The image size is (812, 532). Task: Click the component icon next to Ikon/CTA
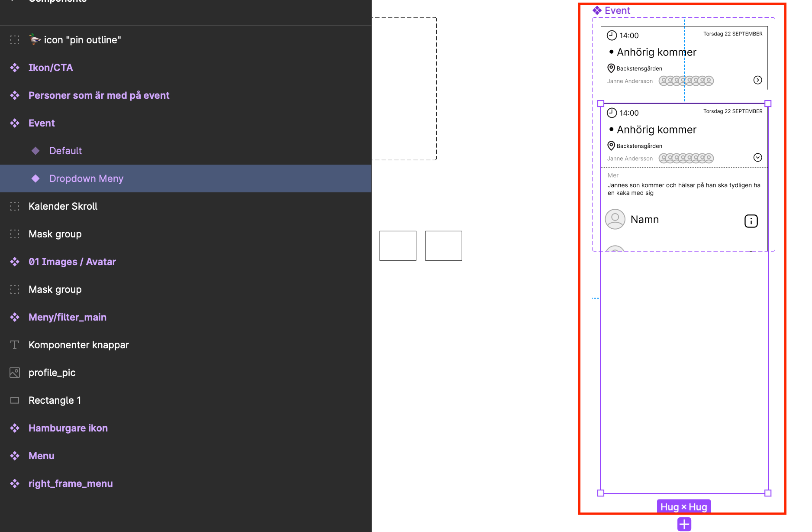pos(15,68)
